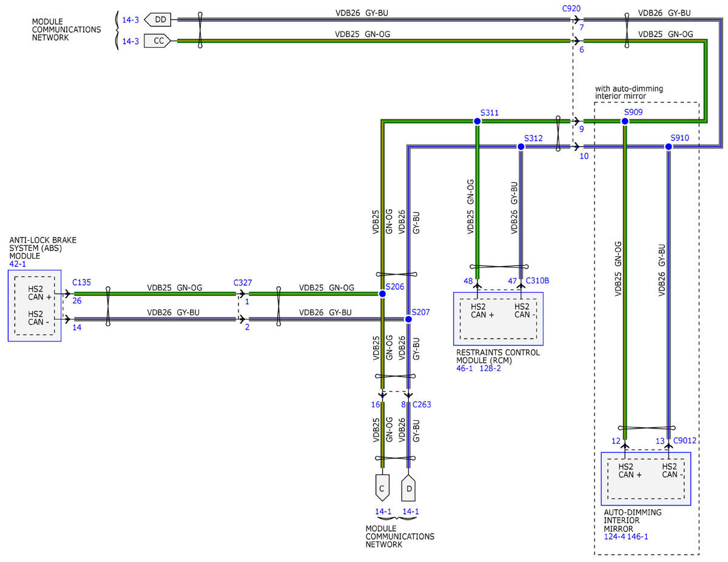Open the 46-1 link under Restraints Control Module
Screen dimensions: 728x562
pyautogui.click(x=465, y=368)
